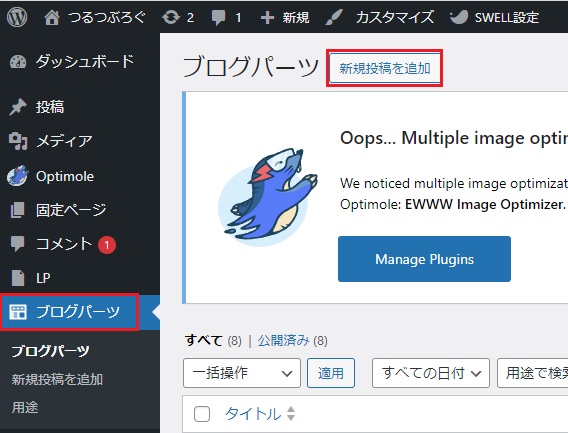Tick the select-all checkbox beside タイトル

[202, 414]
